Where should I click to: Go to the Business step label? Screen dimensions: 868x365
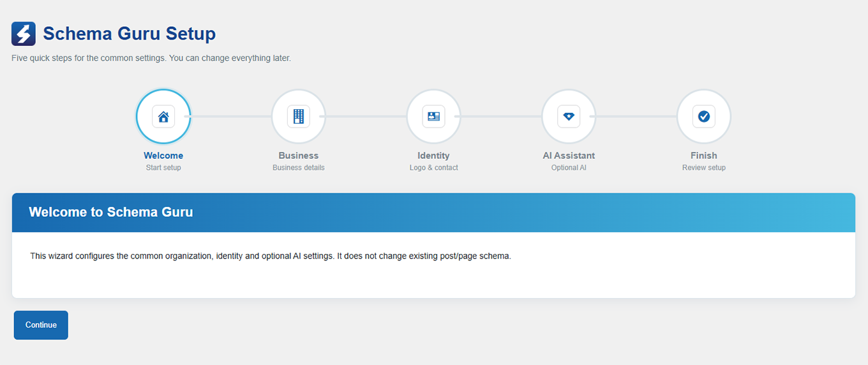299,156
